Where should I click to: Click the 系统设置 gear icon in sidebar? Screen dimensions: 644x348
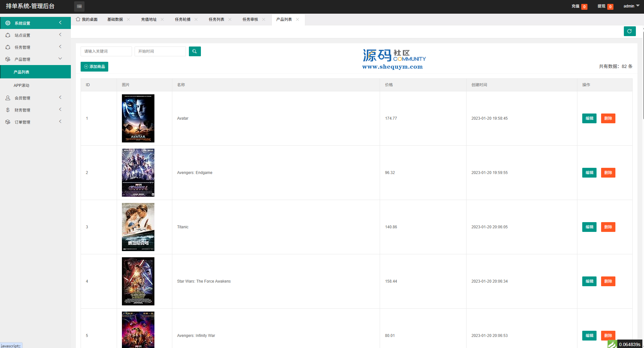tap(8, 23)
